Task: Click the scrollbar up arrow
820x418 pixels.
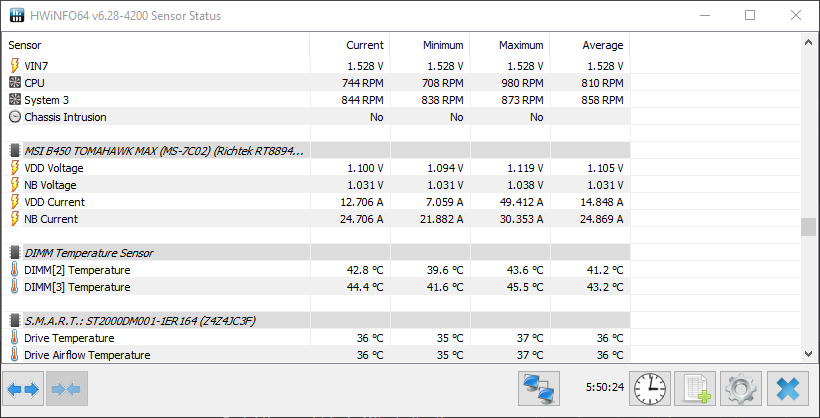Action: click(x=808, y=42)
